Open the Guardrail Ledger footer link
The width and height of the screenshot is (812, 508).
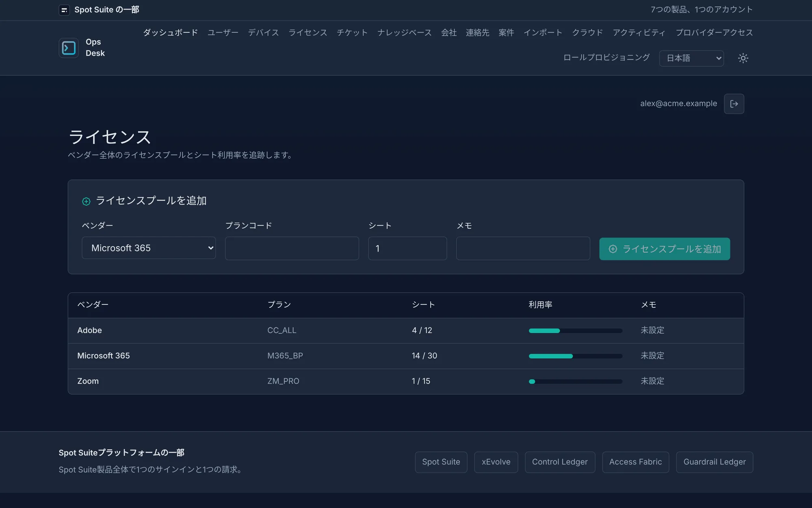tap(715, 462)
